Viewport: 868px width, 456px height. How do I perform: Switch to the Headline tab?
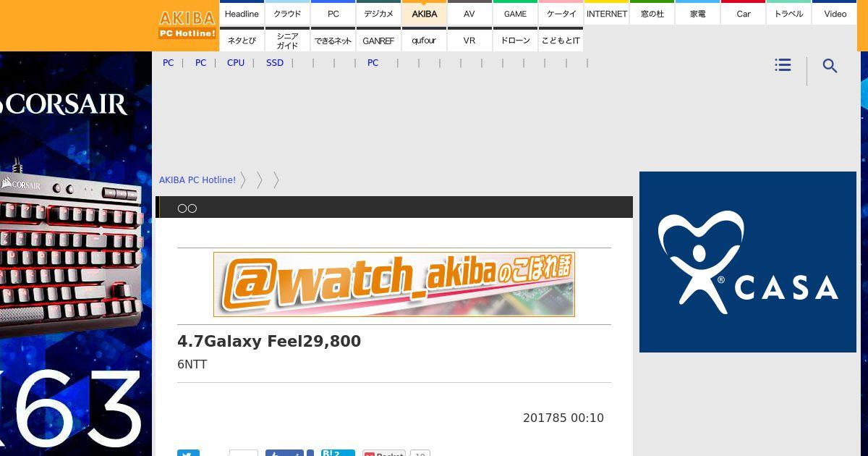[242, 13]
